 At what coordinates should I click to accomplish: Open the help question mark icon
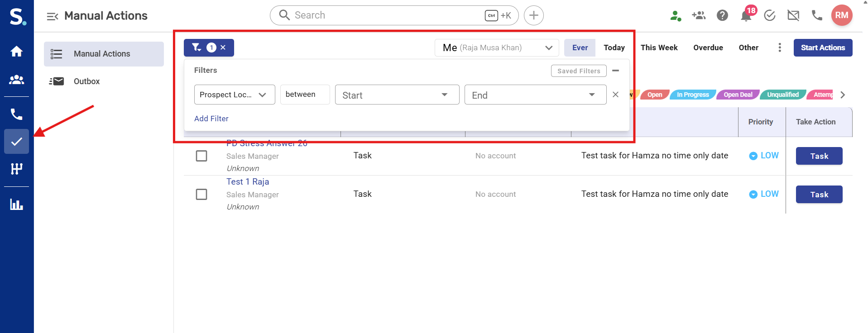(x=722, y=16)
